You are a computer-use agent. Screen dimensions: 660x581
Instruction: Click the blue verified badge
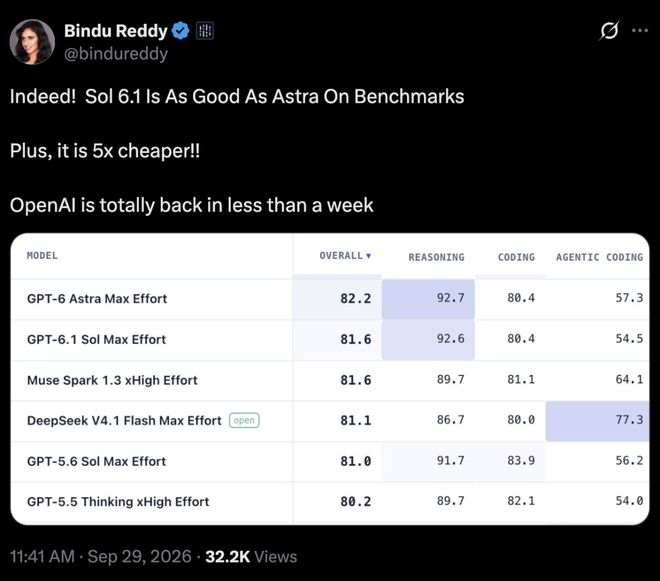pyautogui.click(x=181, y=31)
